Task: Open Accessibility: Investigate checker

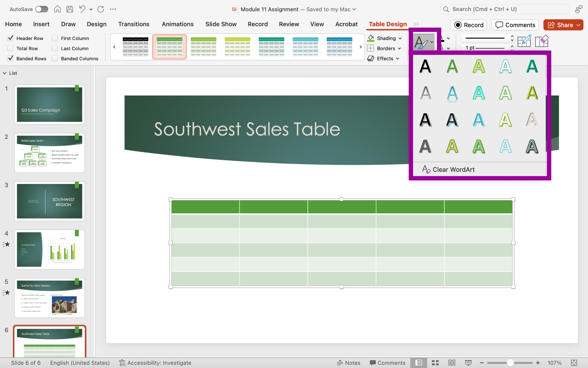Action: [x=155, y=363]
